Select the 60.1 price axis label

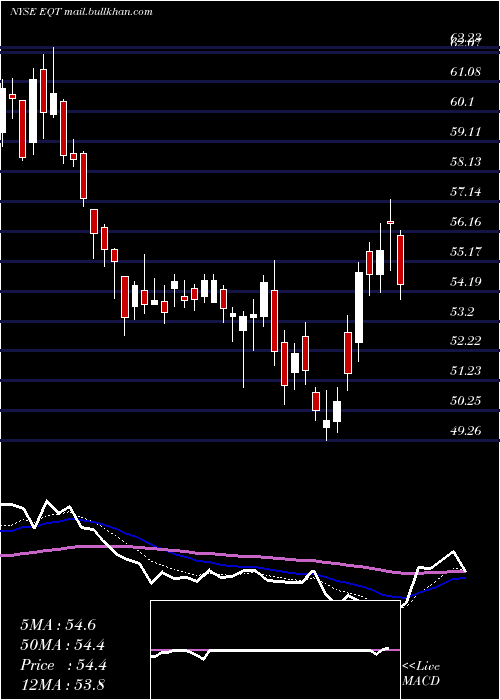click(x=461, y=101)
